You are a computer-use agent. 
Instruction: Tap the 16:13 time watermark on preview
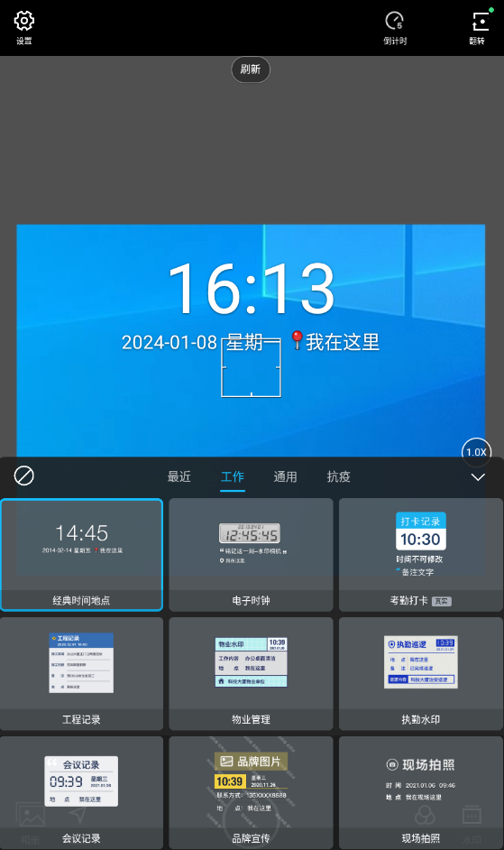252,288
